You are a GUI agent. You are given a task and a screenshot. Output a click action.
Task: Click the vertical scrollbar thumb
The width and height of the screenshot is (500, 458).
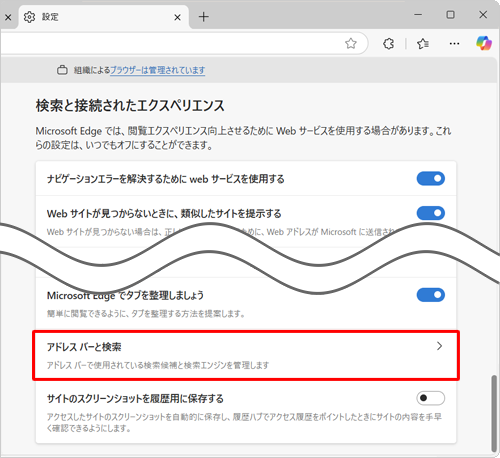[x=494, y=413]
